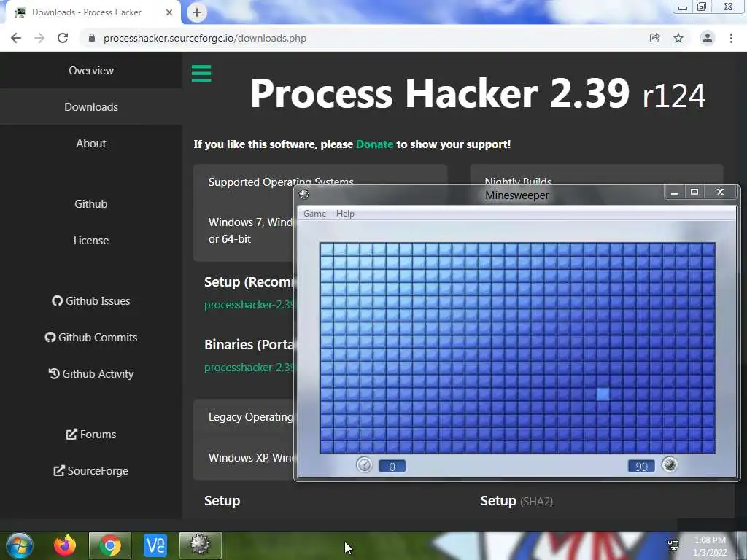The height and width of the screenshot is (560, 747).
Task: Close the Minesweeper window
Action: [720, 192]
